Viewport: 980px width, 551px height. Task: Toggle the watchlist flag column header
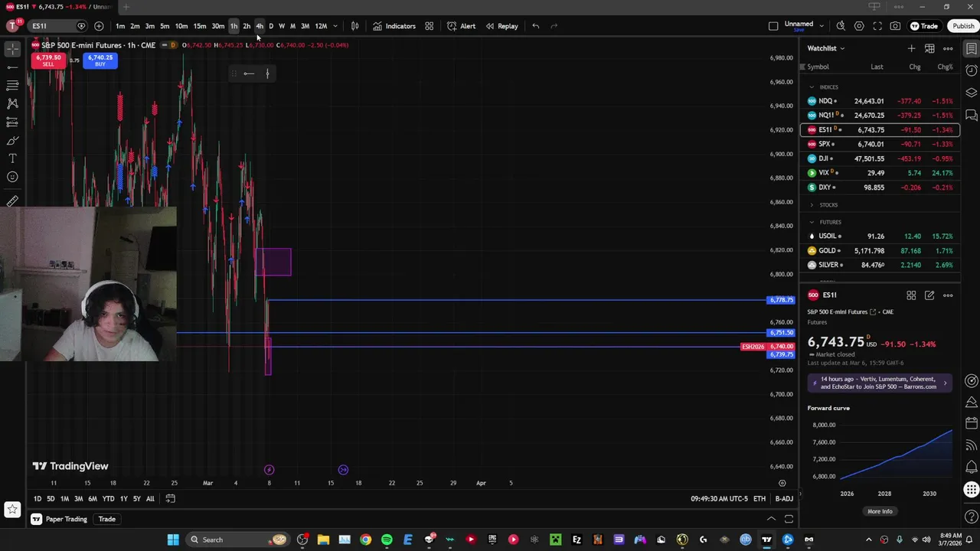coord(802,67)
